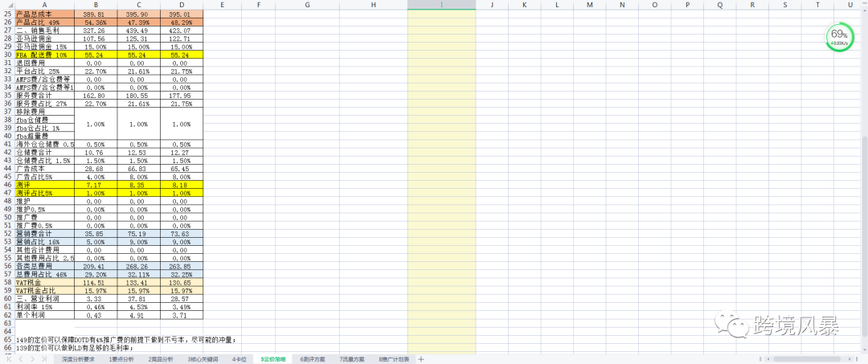The image size is (868, 364).
Task: Select row 25 header
Action: click(x=8, y=14)
